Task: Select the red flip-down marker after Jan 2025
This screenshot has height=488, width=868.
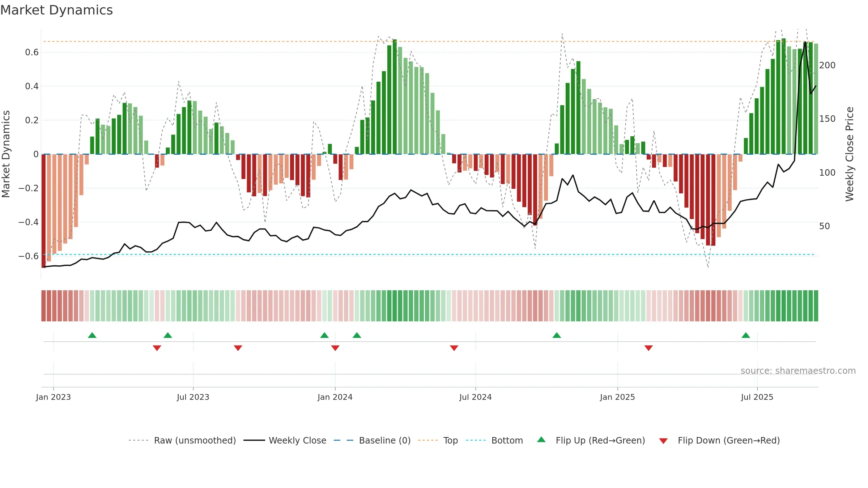Action: point(648,348)
